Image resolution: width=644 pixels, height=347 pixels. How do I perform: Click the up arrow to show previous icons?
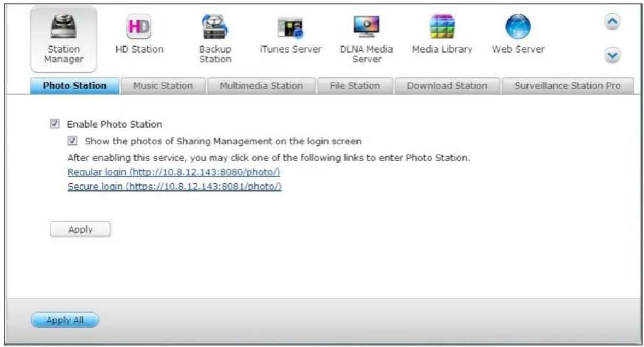[x=612, y=22]
